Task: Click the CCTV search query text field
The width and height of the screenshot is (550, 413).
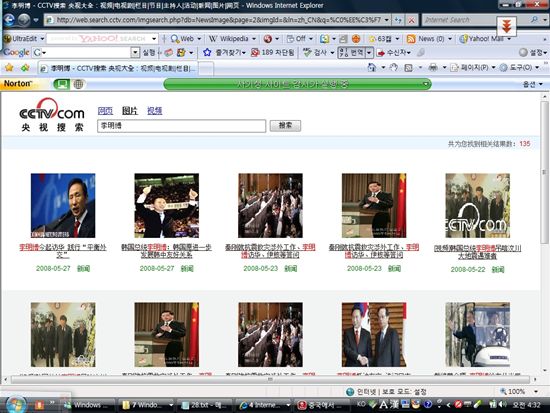Action: pyautogui.click(x=181, y=126)
